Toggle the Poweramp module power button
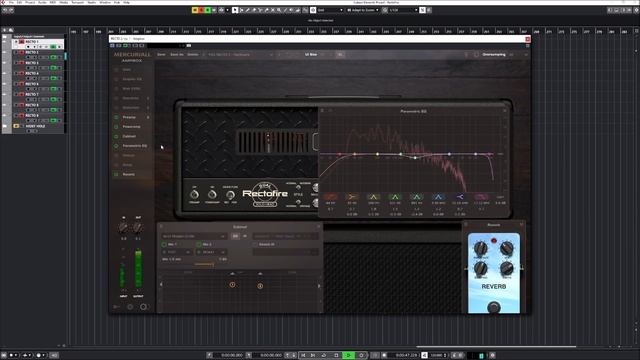The width and height of the screenshot is (640, 360). click(116, 127)
